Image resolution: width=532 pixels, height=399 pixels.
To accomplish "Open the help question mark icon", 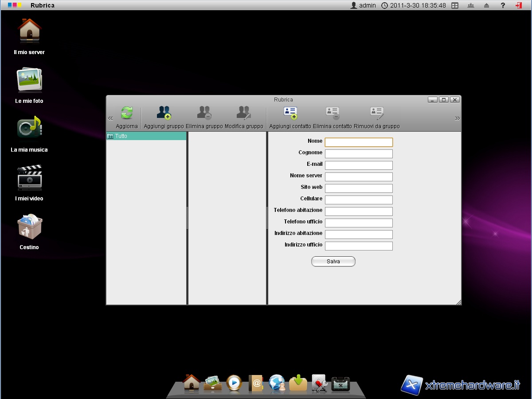I will point(503,5).
